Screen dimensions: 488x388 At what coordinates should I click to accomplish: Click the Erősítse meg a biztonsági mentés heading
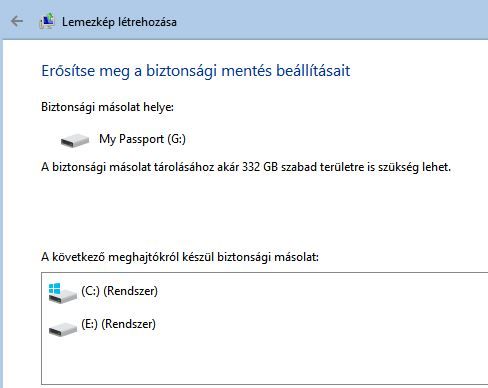pyautogui.click(x=196, y=71)
